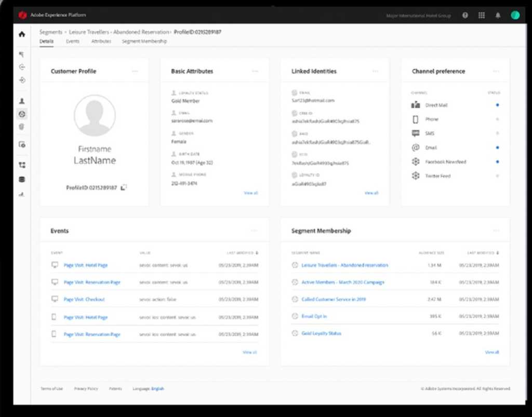Viewport: 532px width, 417px height.
Task: Open Events card options menu
Action: coord(254,231)
